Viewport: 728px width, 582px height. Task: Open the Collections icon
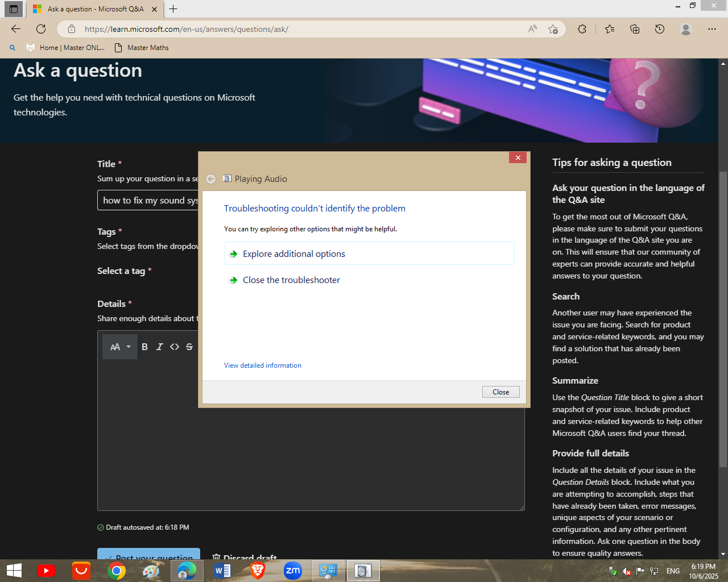pyautogui.click(x=635, y=29)
